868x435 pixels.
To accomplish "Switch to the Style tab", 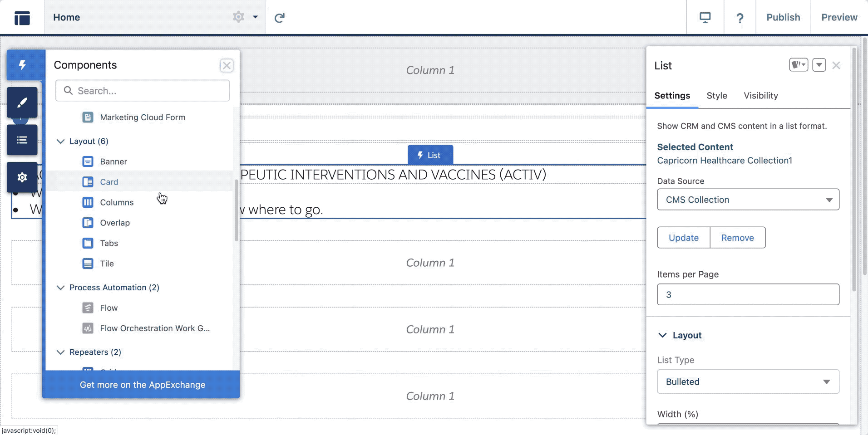I will tap(717, 96).
